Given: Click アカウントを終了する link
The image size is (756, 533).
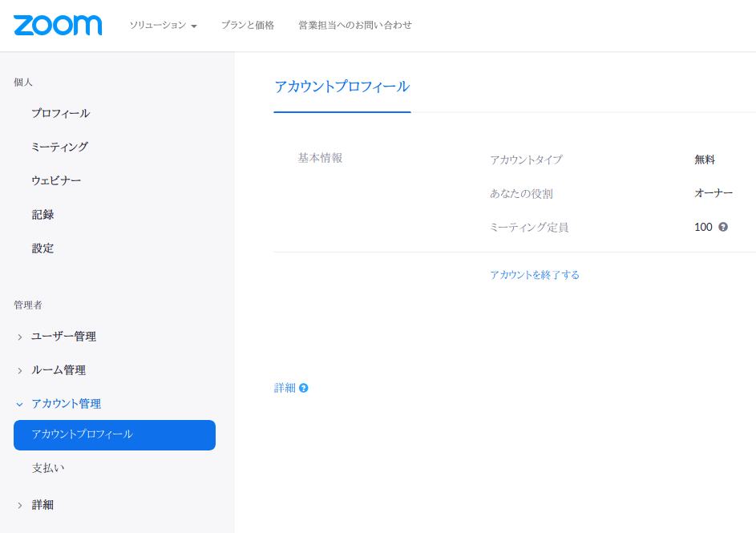Looking at the screenshot, I should coord(535,275).
